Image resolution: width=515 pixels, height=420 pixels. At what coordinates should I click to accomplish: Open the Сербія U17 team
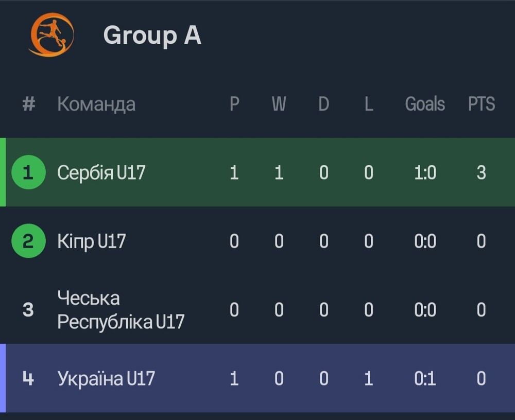pos(101,172)
